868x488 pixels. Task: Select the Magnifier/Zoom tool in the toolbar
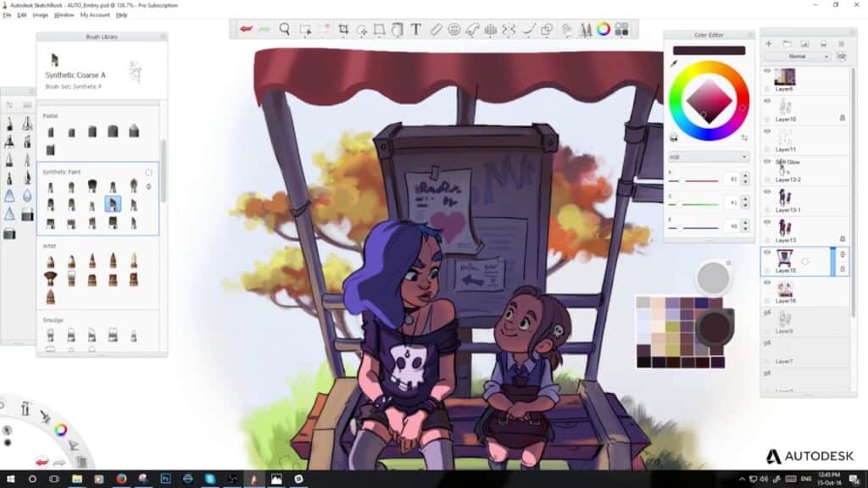click(x=284, y=30)
